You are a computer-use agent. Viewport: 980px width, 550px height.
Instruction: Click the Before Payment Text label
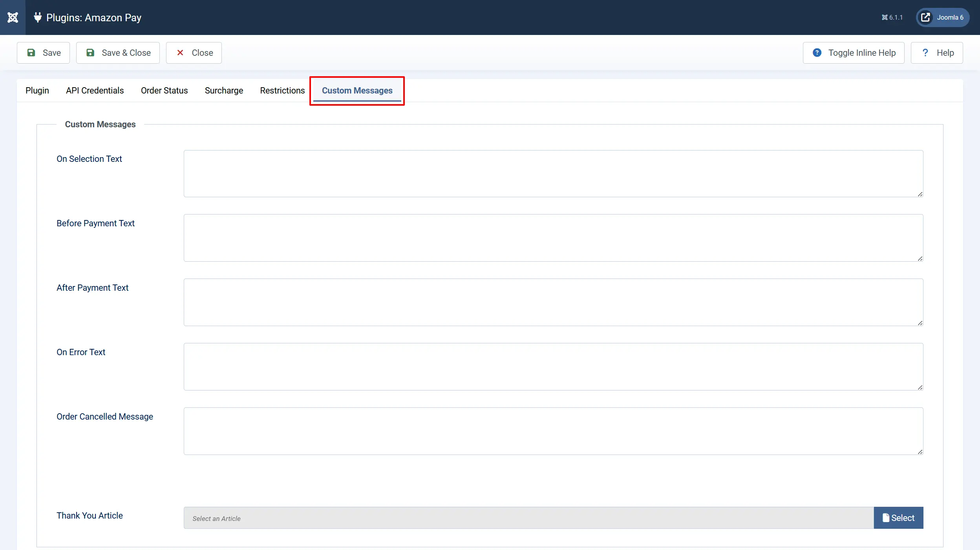(95, 223)
